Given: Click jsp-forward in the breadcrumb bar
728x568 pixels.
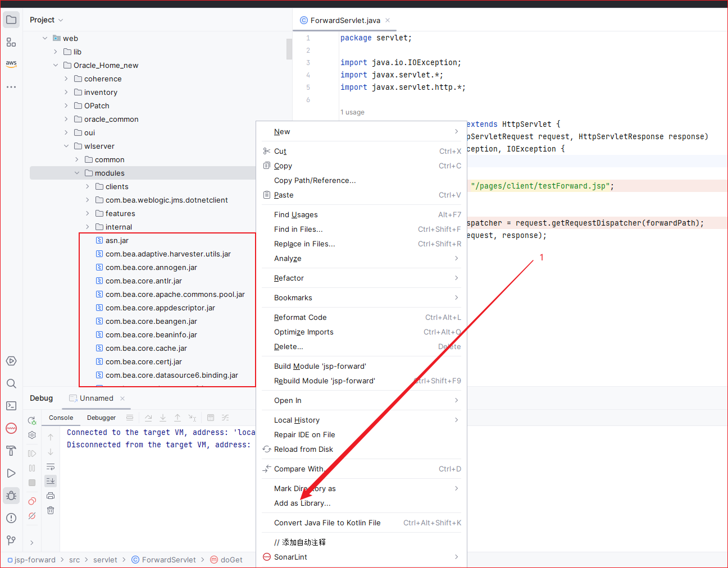Looking at the screenshot, I should click(31, 560).
